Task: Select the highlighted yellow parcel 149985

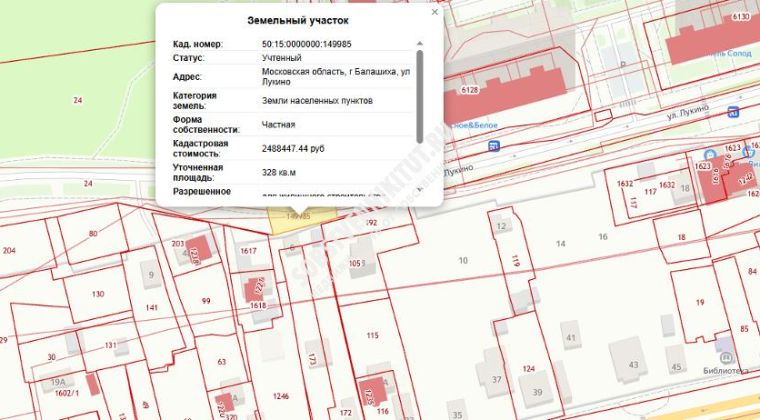Action: (x=303, y=220)
